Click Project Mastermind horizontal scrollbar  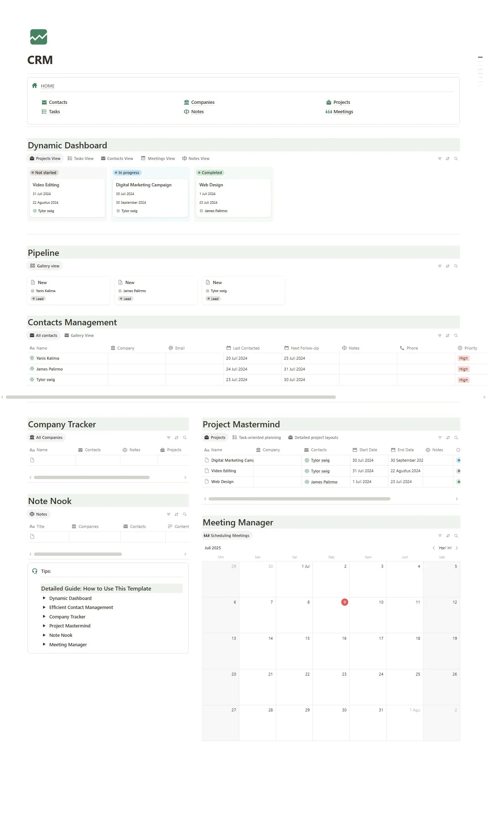pos(299,499)
